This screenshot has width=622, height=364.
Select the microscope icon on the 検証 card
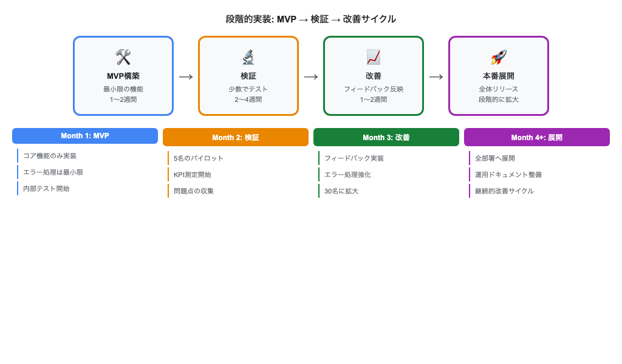pyautogui.click(x=248, y=57)
